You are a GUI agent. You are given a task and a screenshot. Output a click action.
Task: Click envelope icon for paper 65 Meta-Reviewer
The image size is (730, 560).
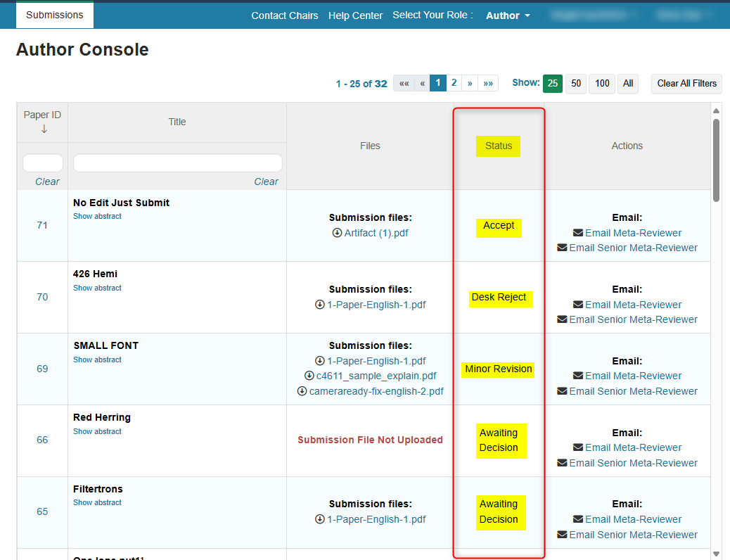578,520
